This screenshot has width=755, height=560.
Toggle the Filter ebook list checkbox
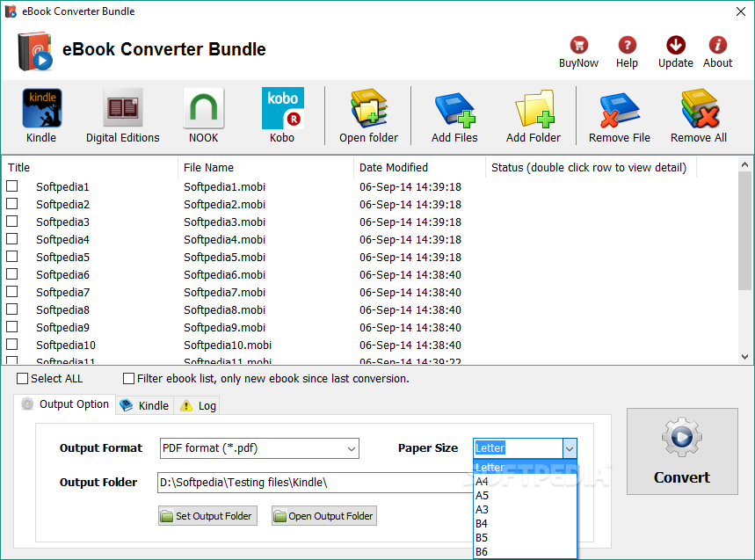click(x=128, y=379)
